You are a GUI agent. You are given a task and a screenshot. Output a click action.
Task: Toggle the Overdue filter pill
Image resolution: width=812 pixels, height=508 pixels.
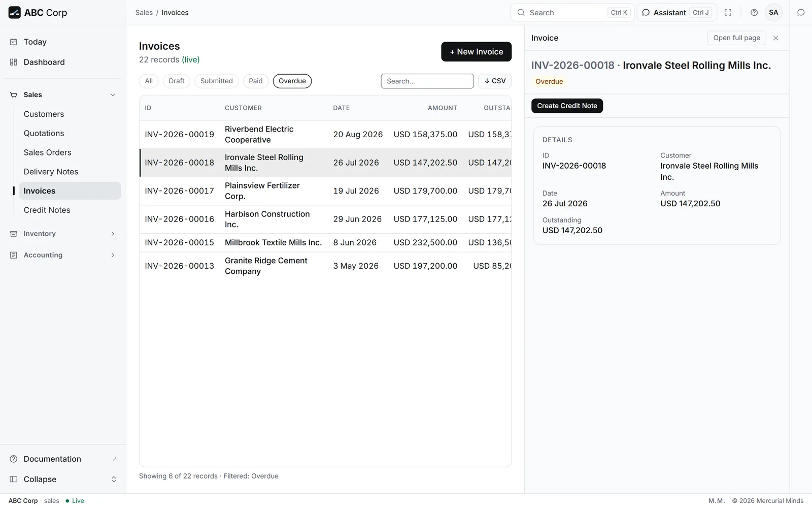coord(292,81)
